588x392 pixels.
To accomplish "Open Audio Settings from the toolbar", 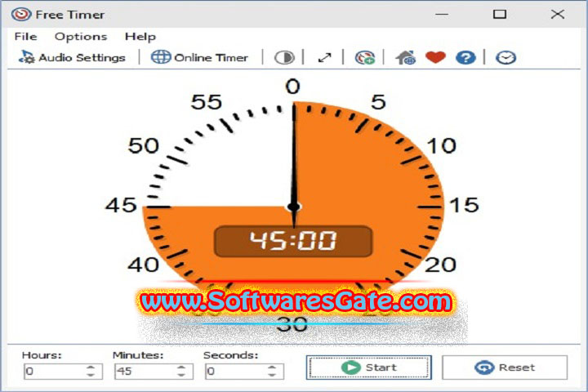I will [72, 57].
